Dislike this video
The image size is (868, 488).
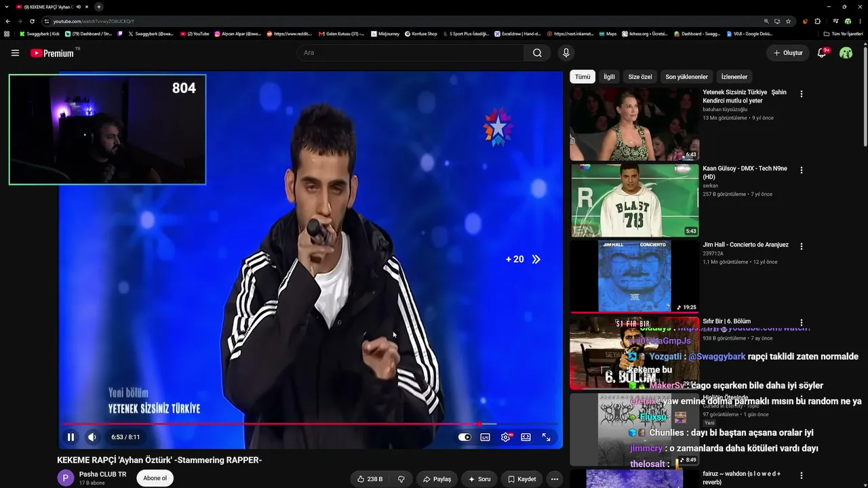(x=401, y=479)
